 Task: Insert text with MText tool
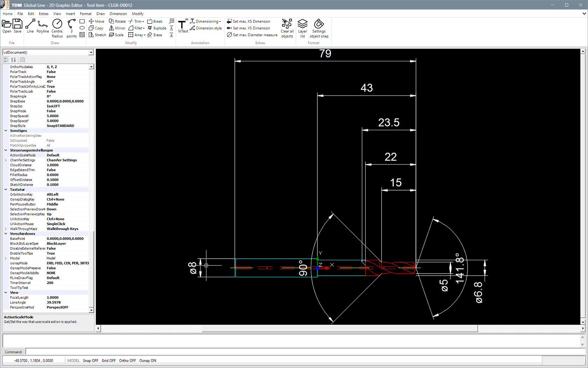pos(183,26)
